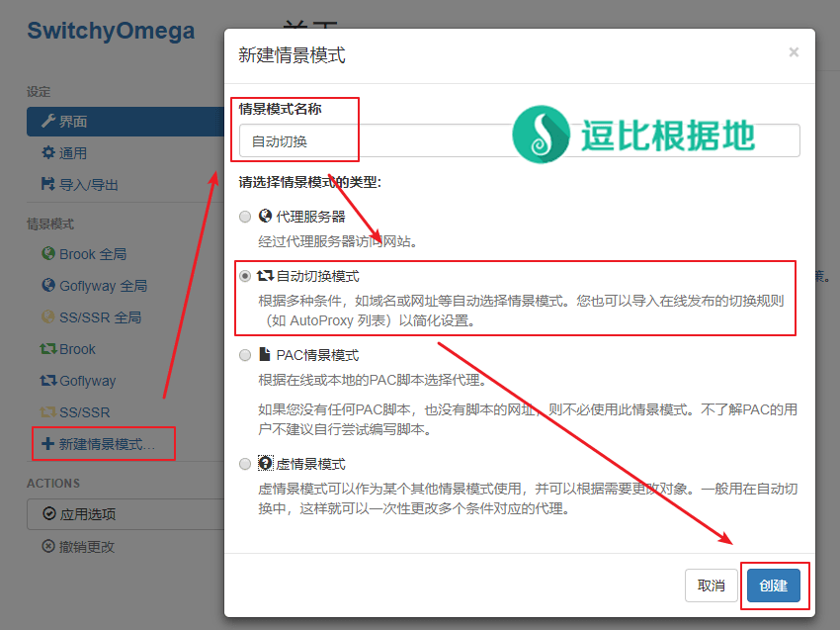Click the wrench icon beside 界面
Screen dimensions: 840x630
pos(47,122)
